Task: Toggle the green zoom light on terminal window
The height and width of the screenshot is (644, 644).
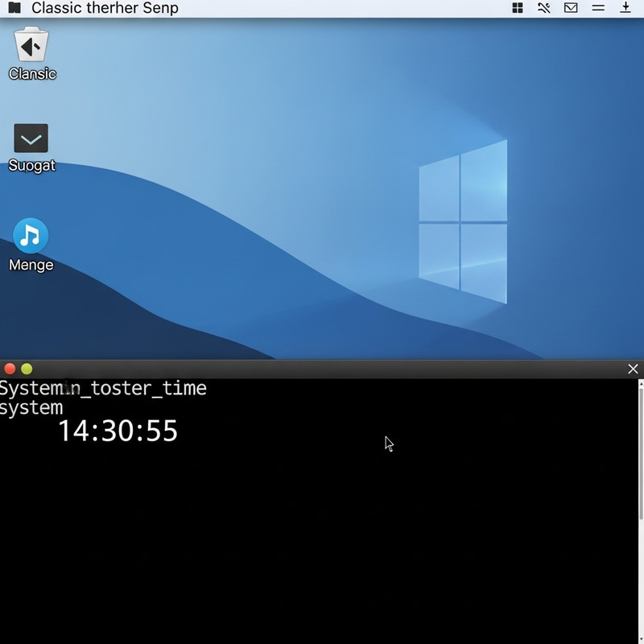Action: pos(27,368)
